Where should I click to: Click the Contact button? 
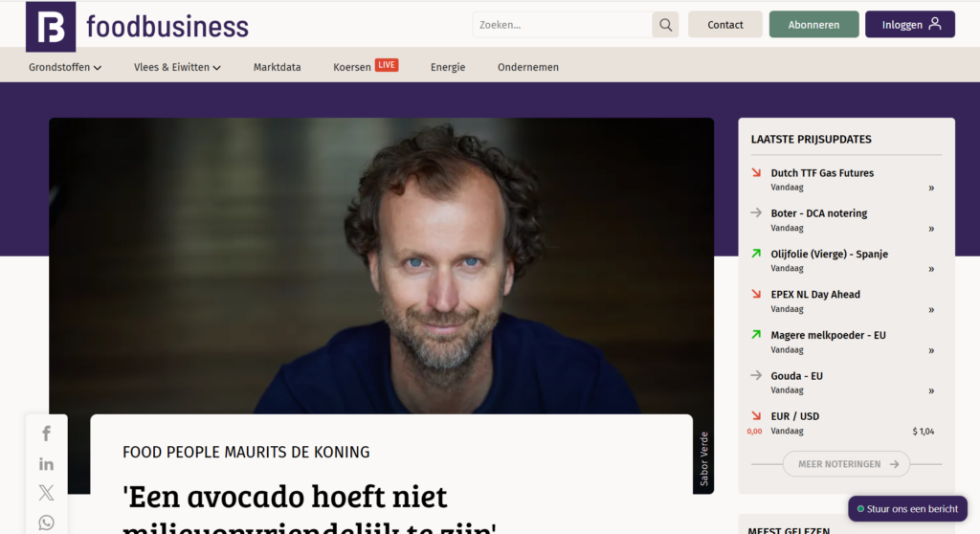pos(725,24)
